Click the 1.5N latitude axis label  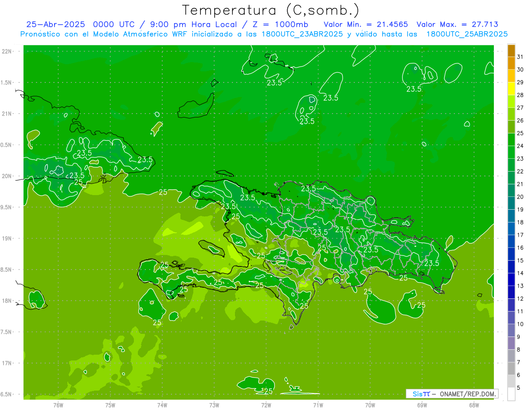(x=7, y=83)
